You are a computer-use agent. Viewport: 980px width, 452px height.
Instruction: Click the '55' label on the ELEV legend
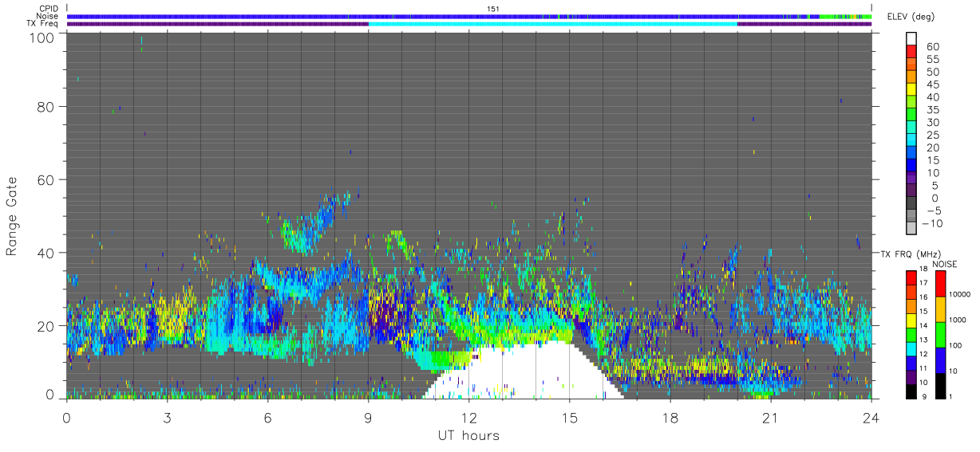point(931,60)
